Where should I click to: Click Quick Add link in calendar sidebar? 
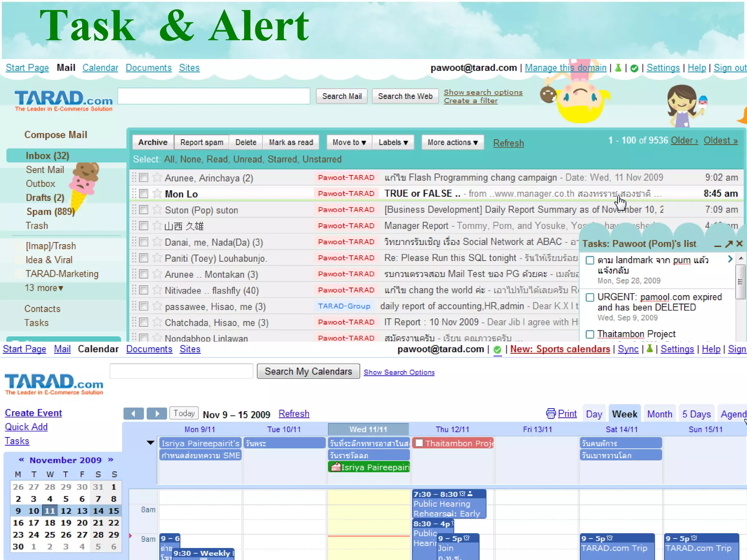coord(26,427)
